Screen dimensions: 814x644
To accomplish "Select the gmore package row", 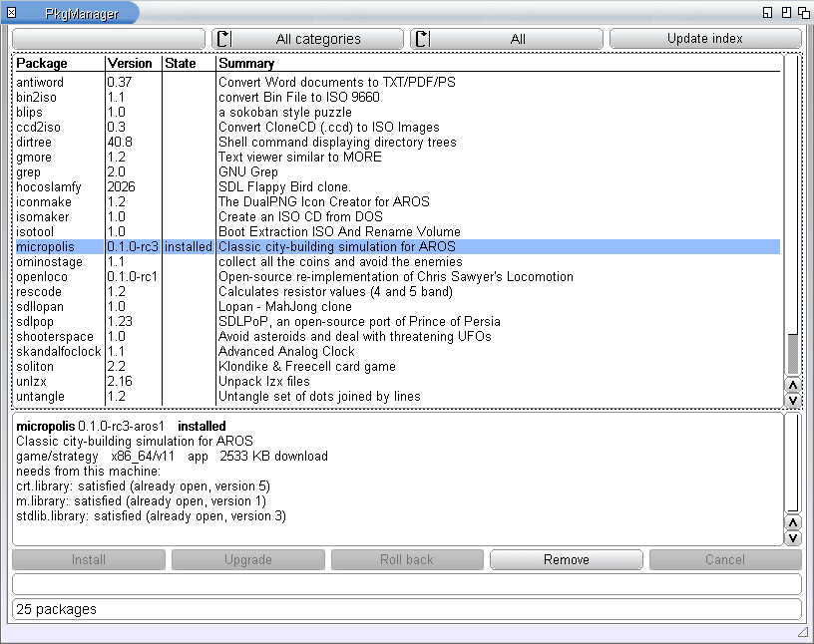I will coord(398,157).
